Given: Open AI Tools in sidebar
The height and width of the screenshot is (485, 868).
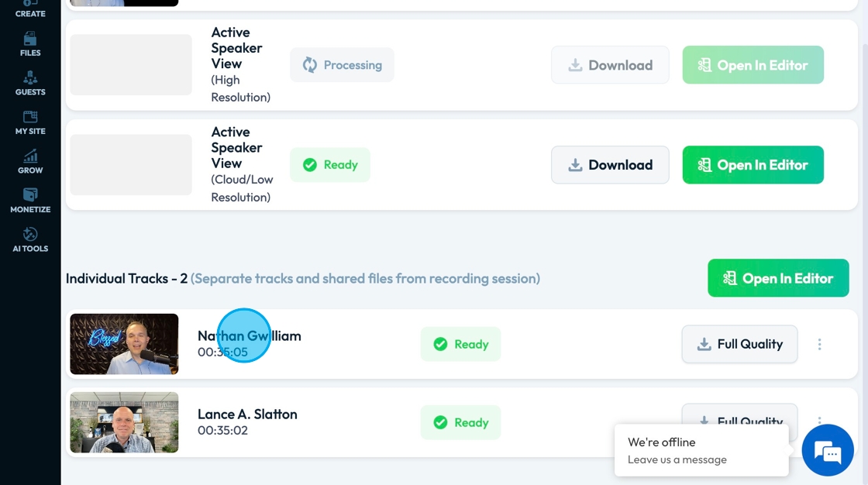Looking at the screenshot, I should (x=30, y=239).
